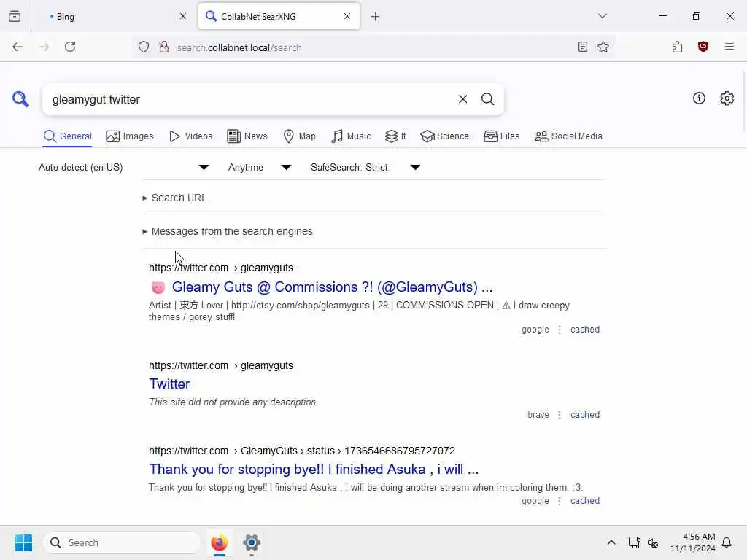
Task: Open the list all tabs chevron
Action: pos(602,16)
